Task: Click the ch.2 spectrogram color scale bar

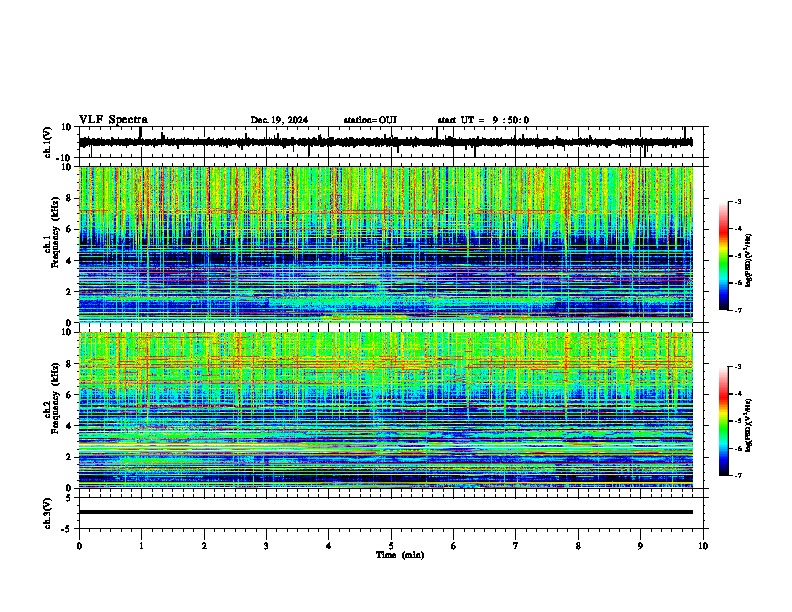Action: click(724, 421)
